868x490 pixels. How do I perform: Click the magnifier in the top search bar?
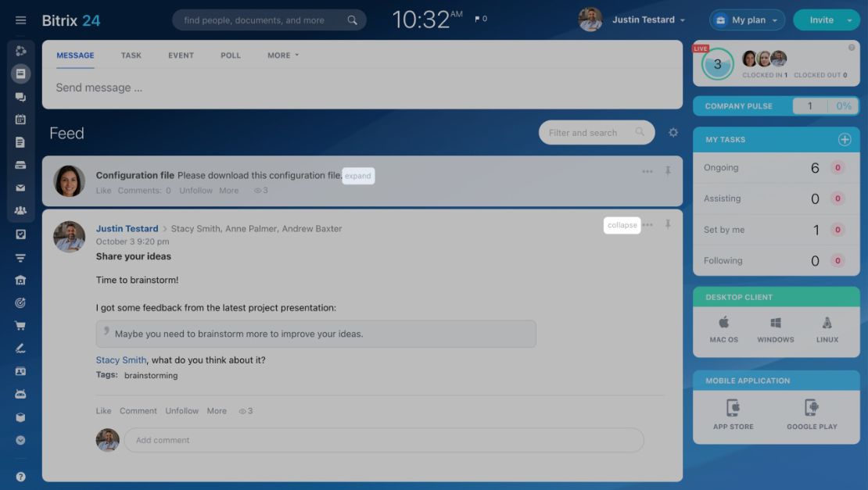coord(352,20)
